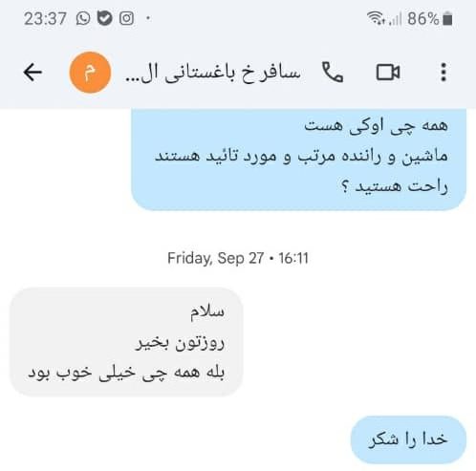Tap the notification dot in status bar
The height and width of the screenshot is (471, 476).
(x=148, y=18)
